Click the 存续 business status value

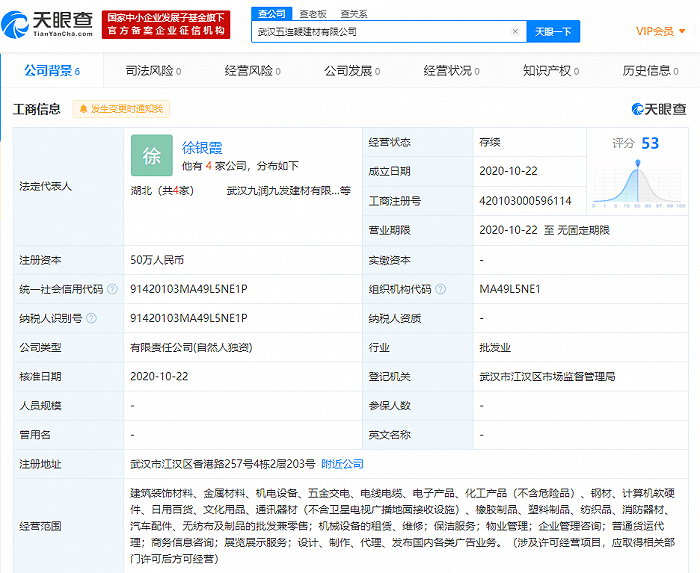489,142
